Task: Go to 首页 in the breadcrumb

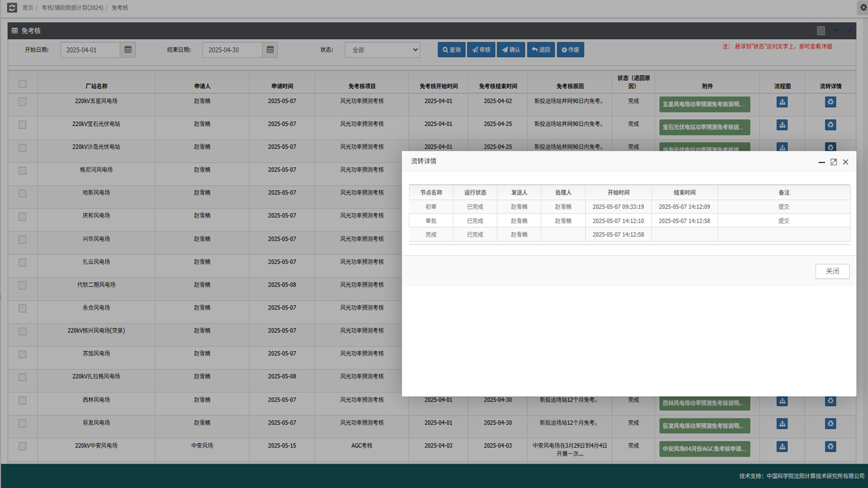Action: click(28, 8)
